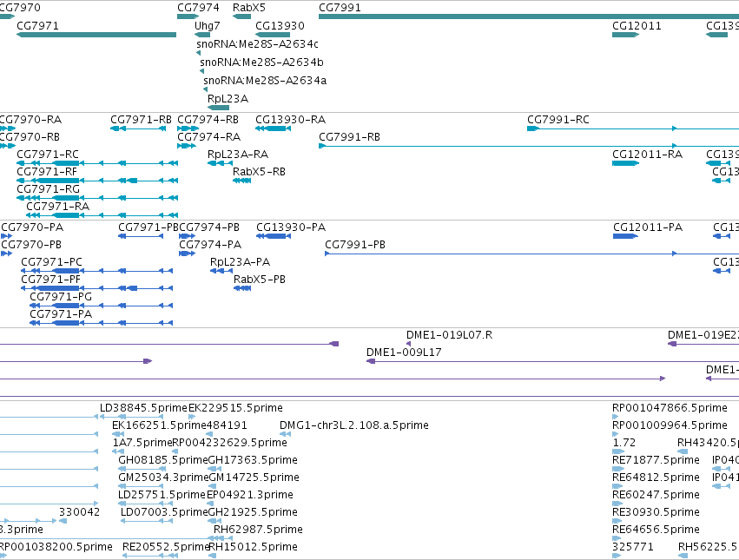
Task: Select the CG12011-RA transcript label
Action: [x=647, y=155]
